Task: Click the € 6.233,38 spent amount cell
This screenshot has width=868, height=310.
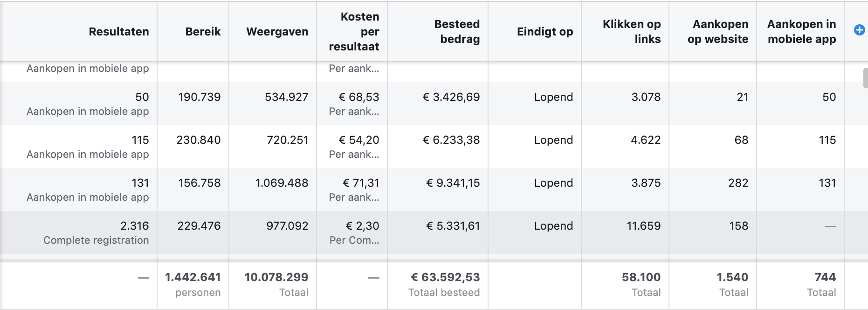Action: tap(451, 140)
